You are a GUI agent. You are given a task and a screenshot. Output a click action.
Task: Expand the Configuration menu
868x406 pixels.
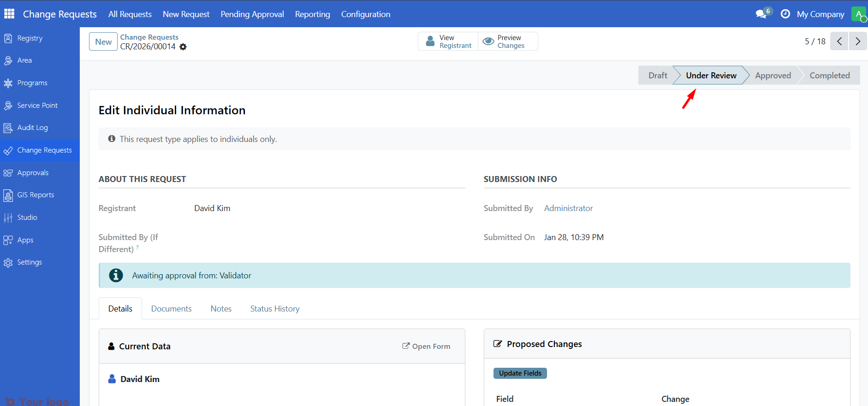point(365,14)
